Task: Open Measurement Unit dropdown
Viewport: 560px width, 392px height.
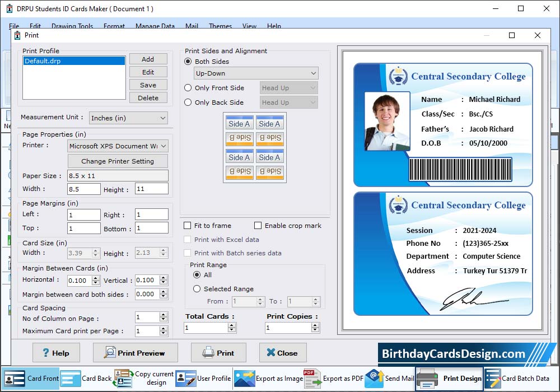Action: pyautogui.click(x=128, y=118)
